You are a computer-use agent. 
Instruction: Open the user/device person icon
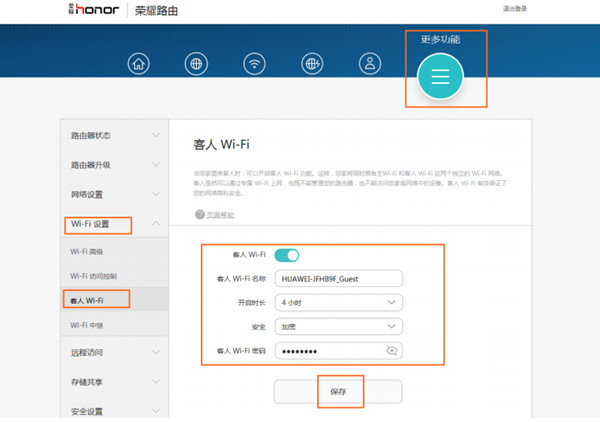coord(370,63)
